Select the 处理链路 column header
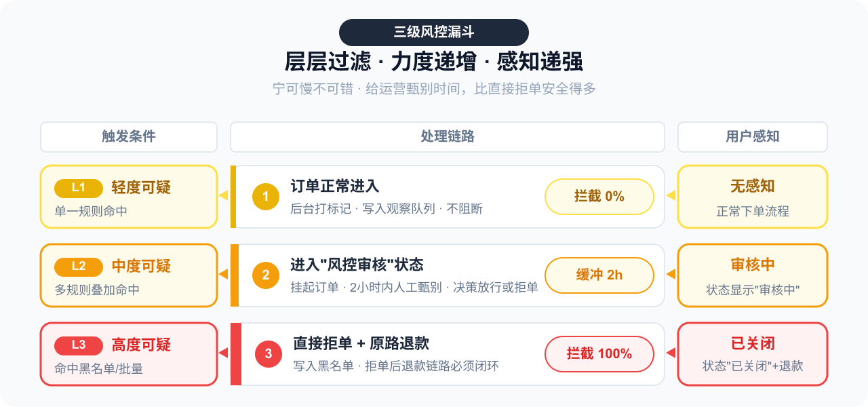 pyautogui.click(x=448, y=137)
